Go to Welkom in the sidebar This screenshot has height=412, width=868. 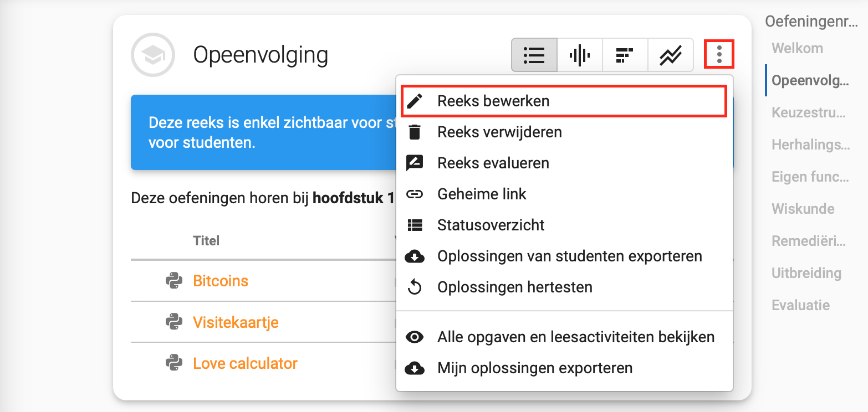[x=797, y=48]
